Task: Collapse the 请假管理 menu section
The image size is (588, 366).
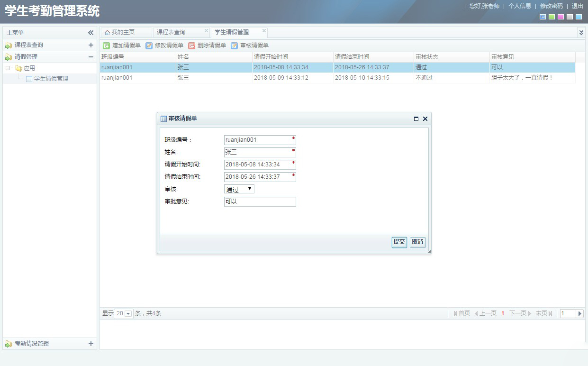Action: 91,57
